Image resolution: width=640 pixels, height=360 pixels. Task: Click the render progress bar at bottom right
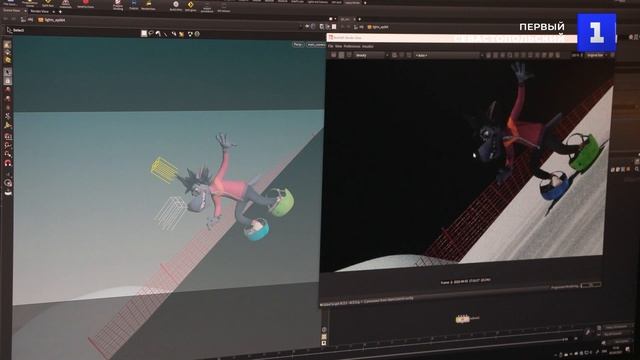[x=591, y=284]
